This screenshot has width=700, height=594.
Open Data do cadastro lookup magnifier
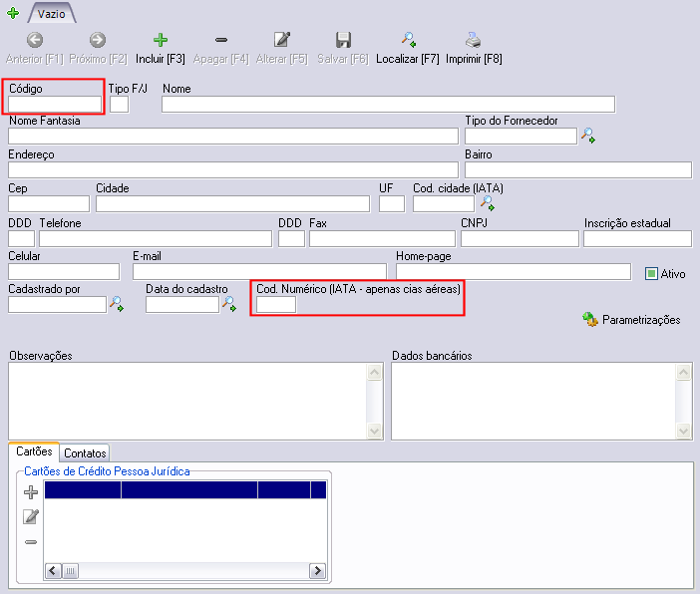229,304
